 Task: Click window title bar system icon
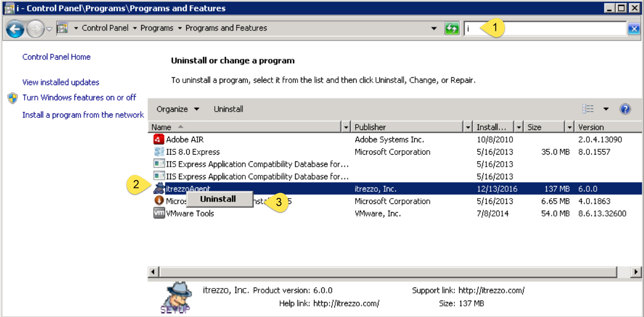9,8
